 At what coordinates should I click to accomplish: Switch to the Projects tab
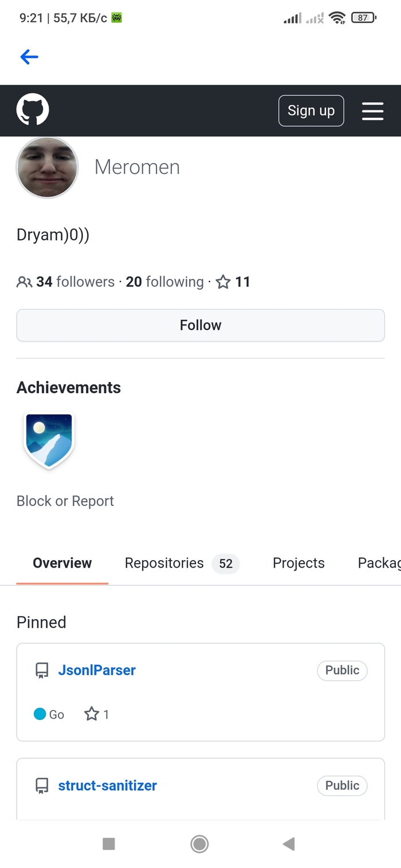click(x=298, y=563)
